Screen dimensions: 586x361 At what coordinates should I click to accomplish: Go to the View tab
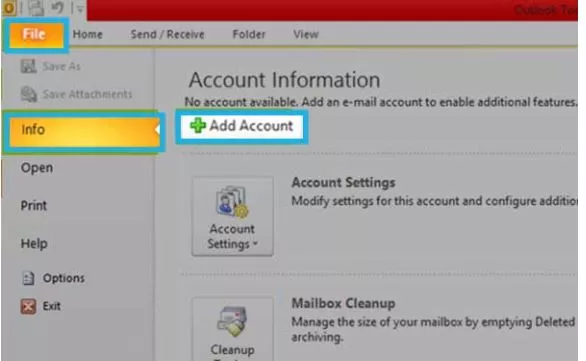click(306, 34)
